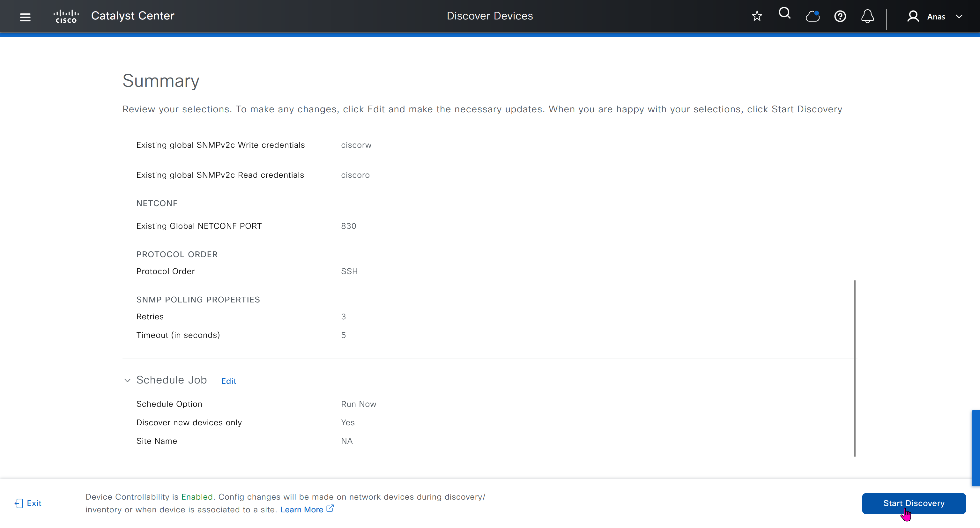Click the Exit link
The height and width of the screenshot is (528, 980).
click(34, 503)
